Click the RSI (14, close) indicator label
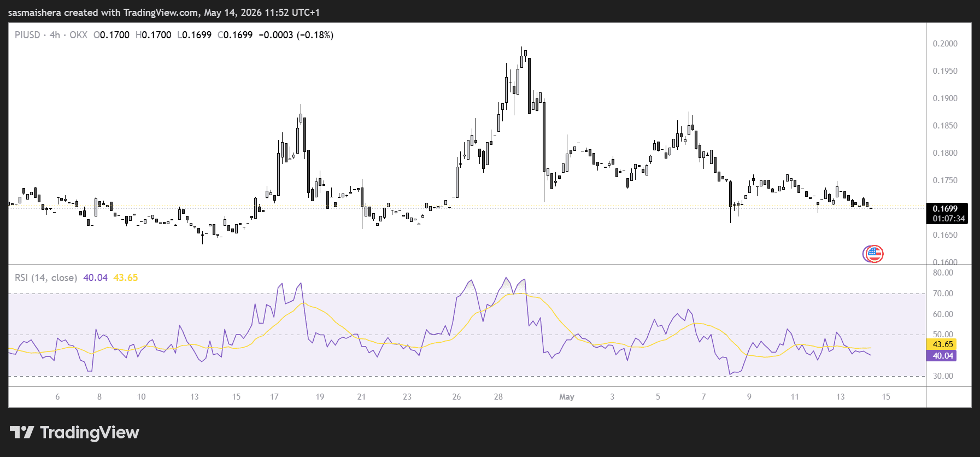The height and width of the screenshot is (457, 980). pos(46,278)
